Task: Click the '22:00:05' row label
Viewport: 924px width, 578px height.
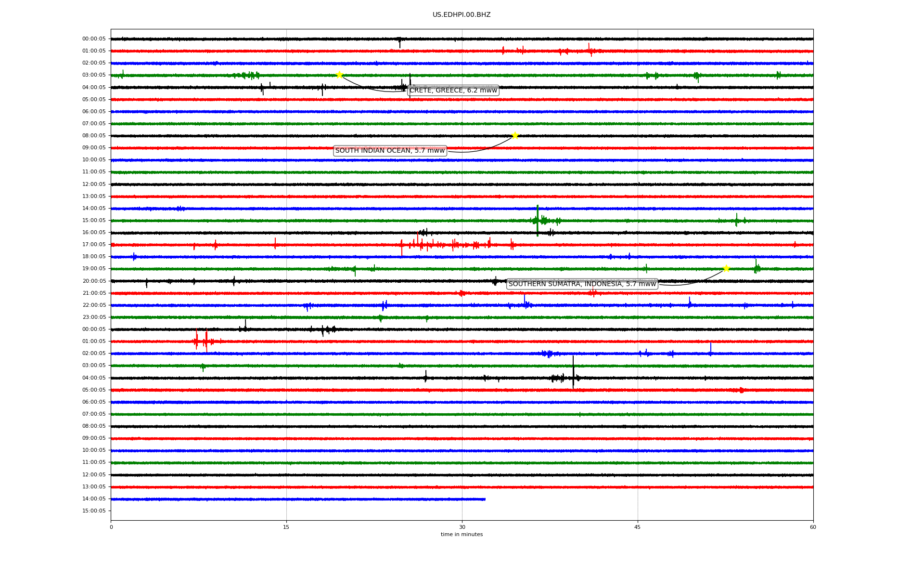Action: (94, 305)
